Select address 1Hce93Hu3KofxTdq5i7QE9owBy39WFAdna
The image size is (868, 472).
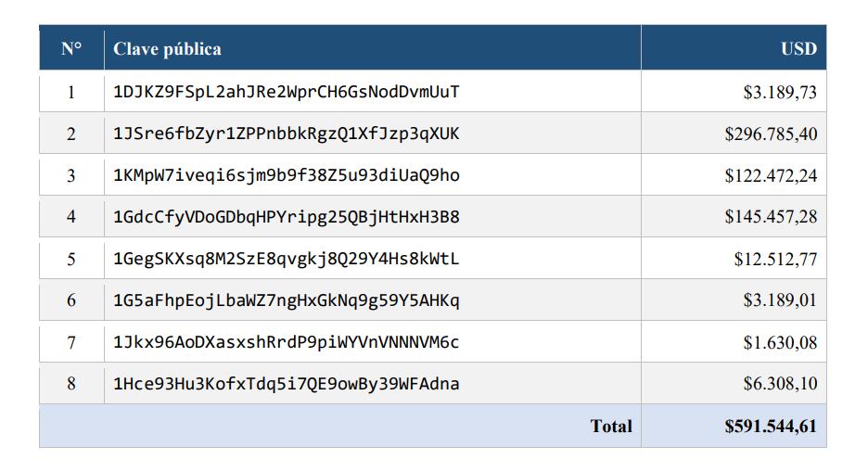[x=287, y=384]
